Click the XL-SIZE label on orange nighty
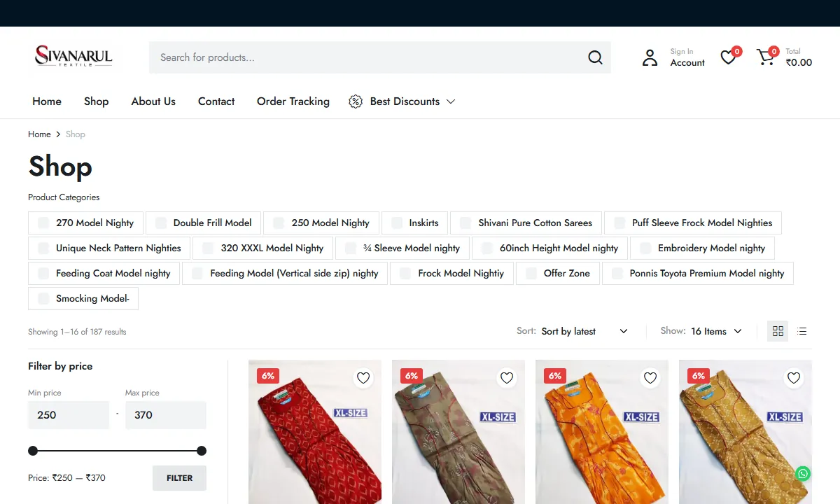The height and width of the screenshot is (504, 840). [x=641, y=417]
